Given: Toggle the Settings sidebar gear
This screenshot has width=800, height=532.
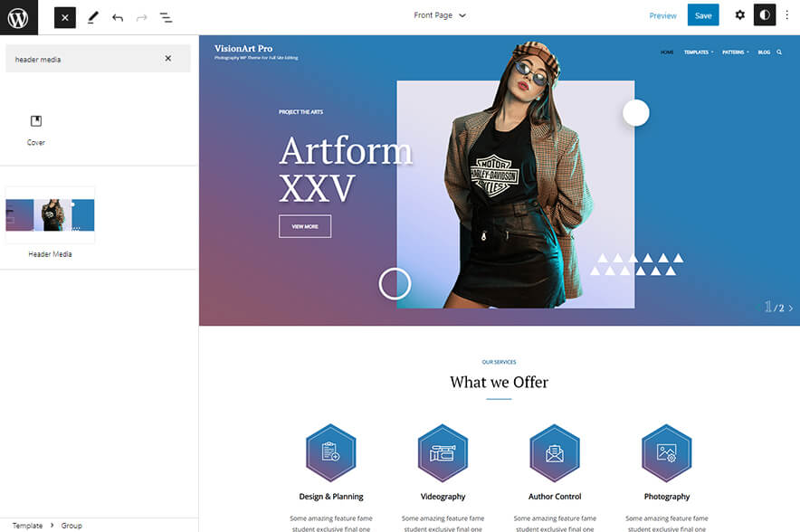Looking at the screenshot, I should pos(739,15).
